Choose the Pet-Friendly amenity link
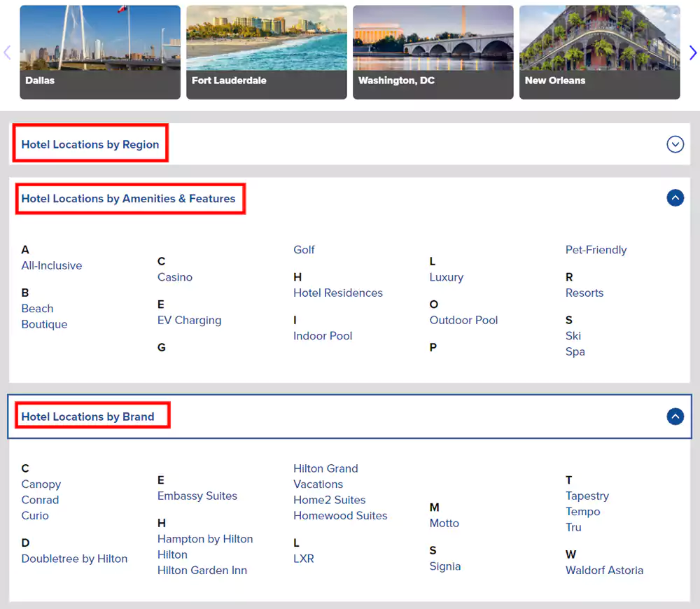The height and width of the screenshot is (609, 700). click(596, 250)
